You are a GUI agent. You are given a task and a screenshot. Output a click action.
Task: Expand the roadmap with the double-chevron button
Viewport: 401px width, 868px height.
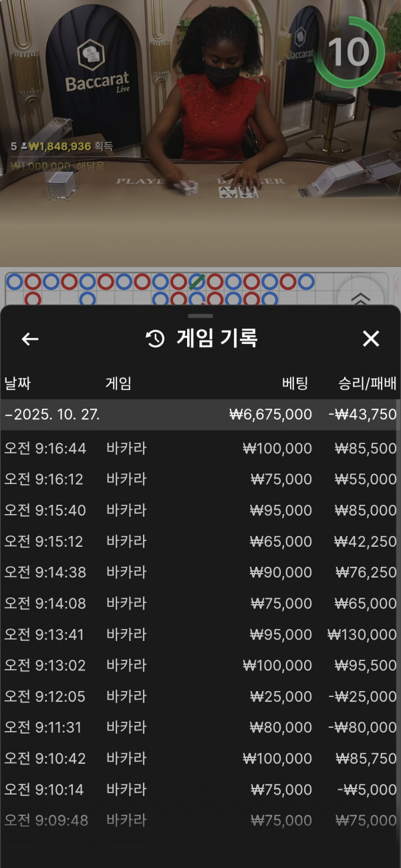tap(360, 298)
